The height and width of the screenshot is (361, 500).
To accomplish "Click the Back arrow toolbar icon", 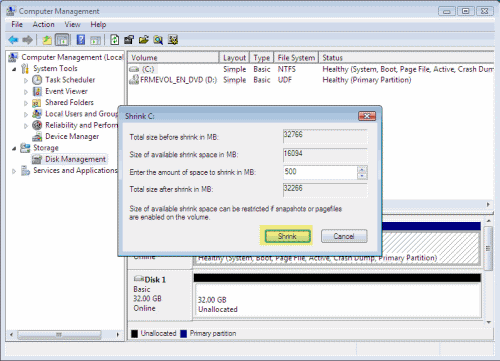I will point(13,40).
